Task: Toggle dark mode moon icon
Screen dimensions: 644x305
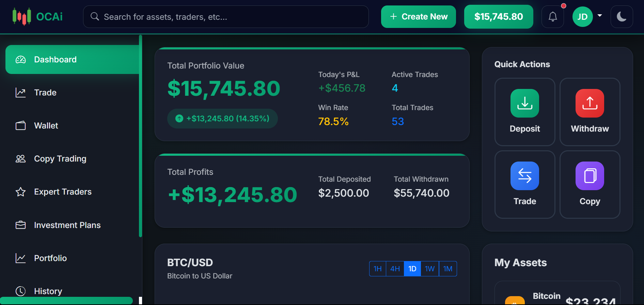Action: [x=622, y=17]
